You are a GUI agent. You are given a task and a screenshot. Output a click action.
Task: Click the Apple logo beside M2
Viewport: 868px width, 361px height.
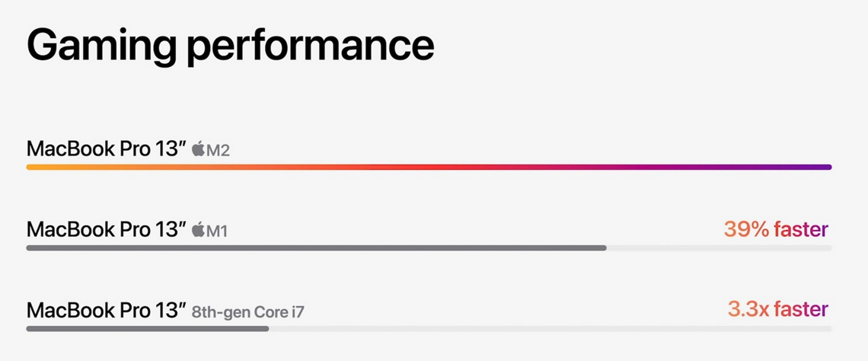(198, 149)
